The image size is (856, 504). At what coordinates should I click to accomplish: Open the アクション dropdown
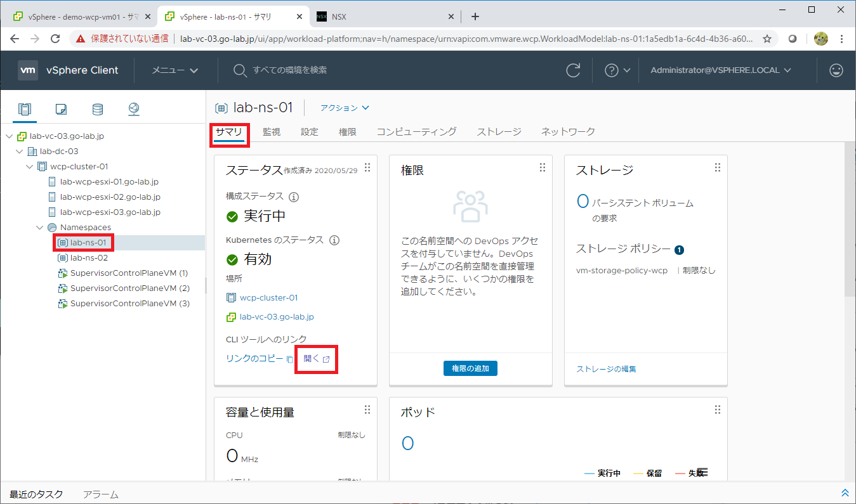coord(345,108)
